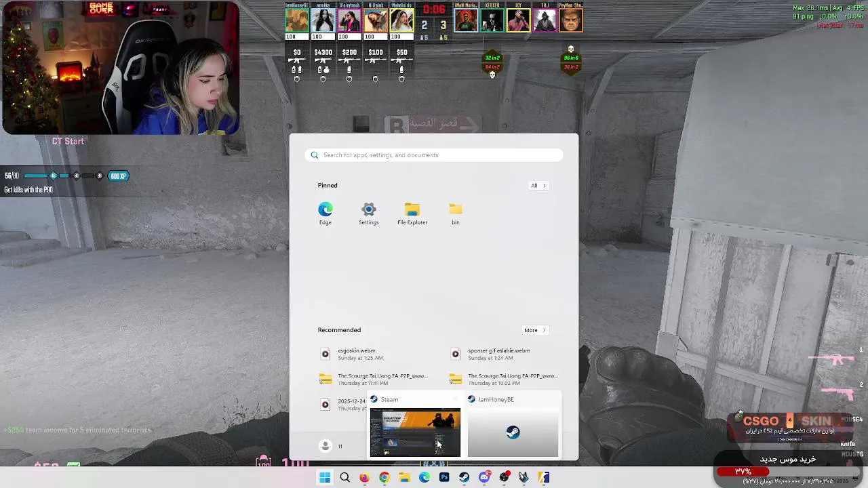868x488 pixels.
Task: Show more recommended items
Action: tap(534, 330)
